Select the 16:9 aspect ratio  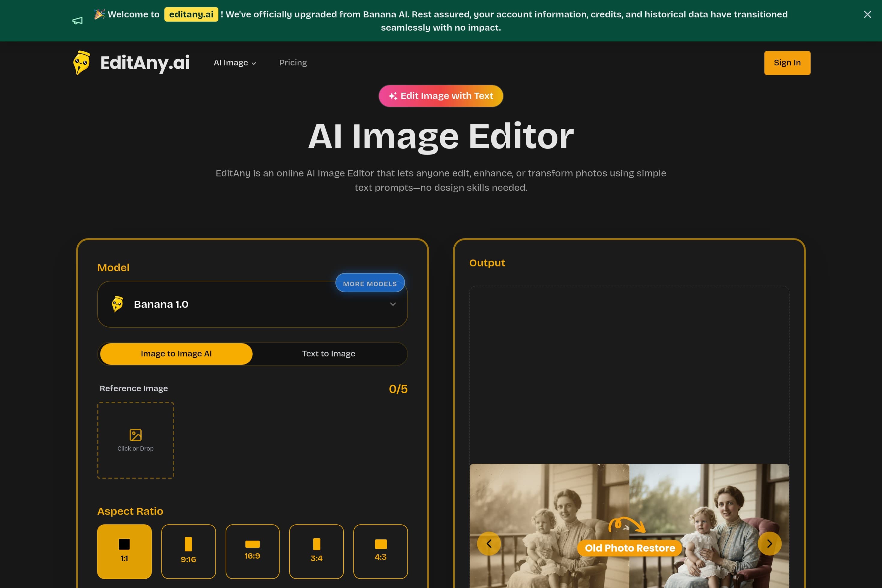click(x=252, y=551)
